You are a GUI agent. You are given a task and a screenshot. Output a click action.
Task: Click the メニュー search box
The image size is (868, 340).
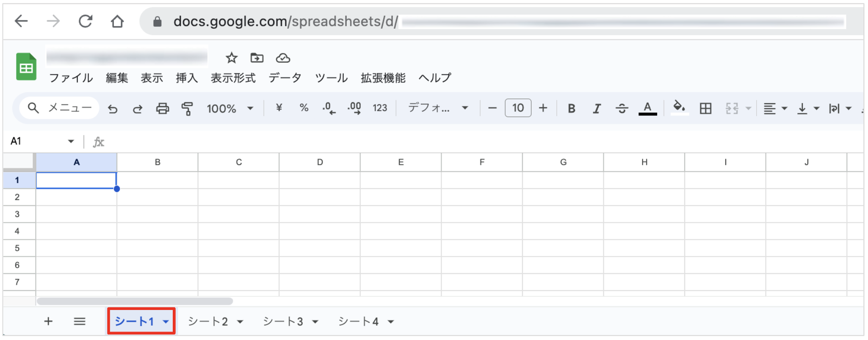coord(59,108)
